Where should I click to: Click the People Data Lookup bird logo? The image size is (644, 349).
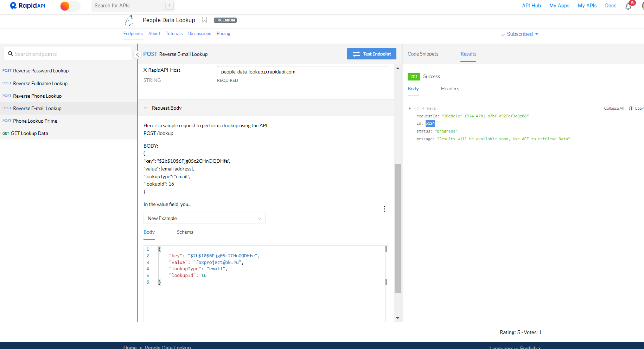(129, 21)
